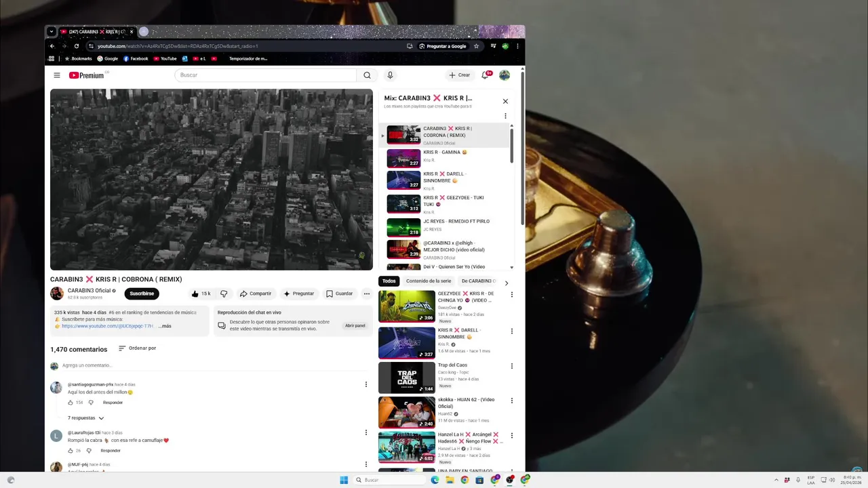868x488 pixels.
Task: Click the Windows taskbar Buscar search box
Action: [x=389, y=480]
